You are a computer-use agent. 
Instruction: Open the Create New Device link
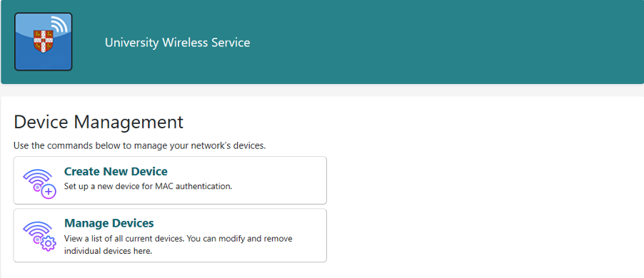[x=116, y=171]
